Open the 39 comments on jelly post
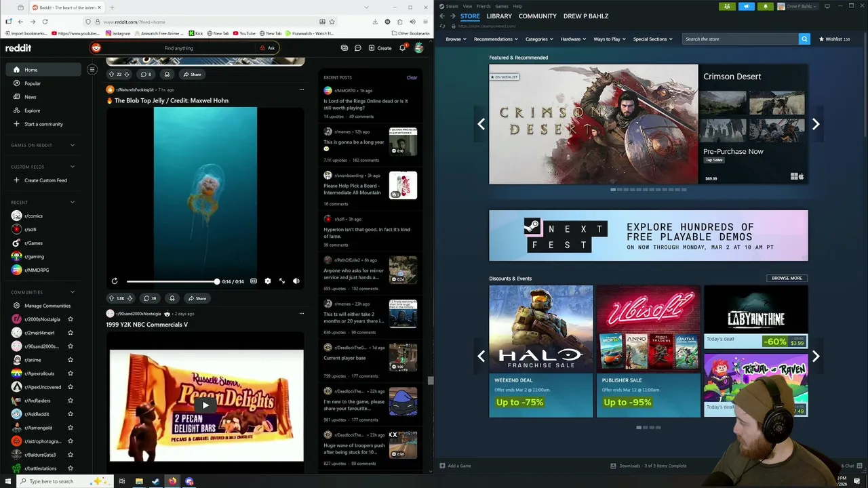The height and width of the screenshot is (488, 868). pyautogui.click(x=149, y=298)
